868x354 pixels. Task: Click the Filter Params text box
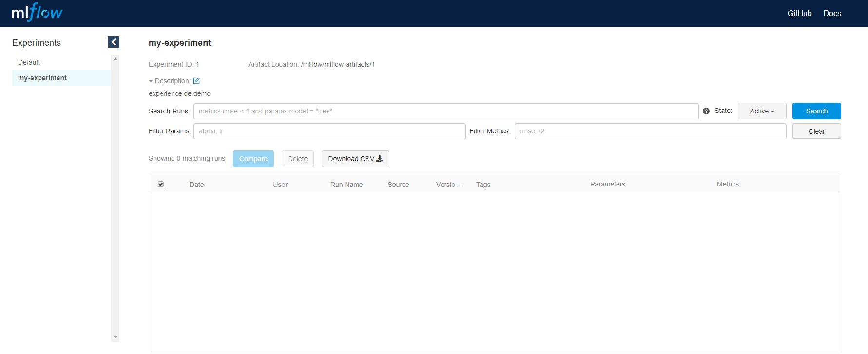(329, 131)
